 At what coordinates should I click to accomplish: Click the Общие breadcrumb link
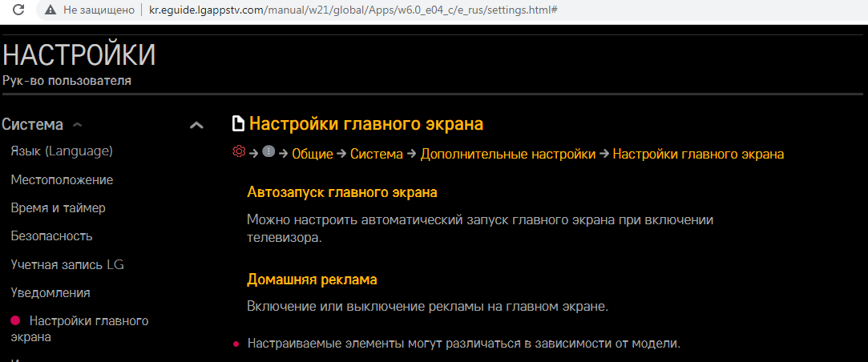[x=313, y=155]
